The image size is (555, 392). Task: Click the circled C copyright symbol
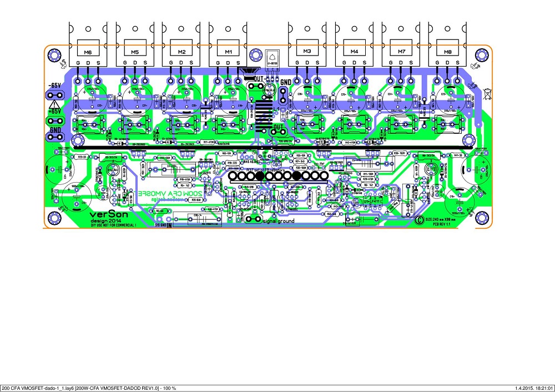[x=418, y=220]
